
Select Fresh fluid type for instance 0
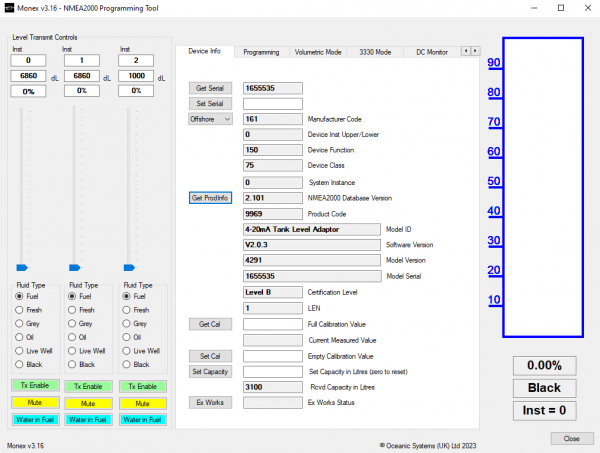(29, 310)
